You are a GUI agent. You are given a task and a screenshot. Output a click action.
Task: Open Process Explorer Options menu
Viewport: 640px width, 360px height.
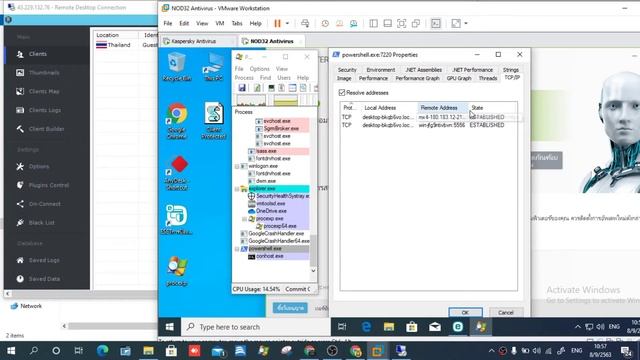(260, 69)
